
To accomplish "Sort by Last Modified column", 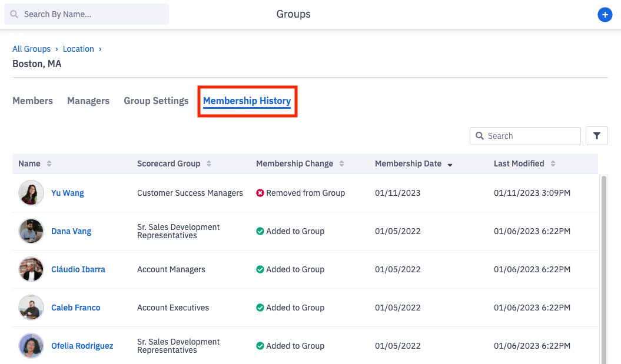I will pos(553,163).
